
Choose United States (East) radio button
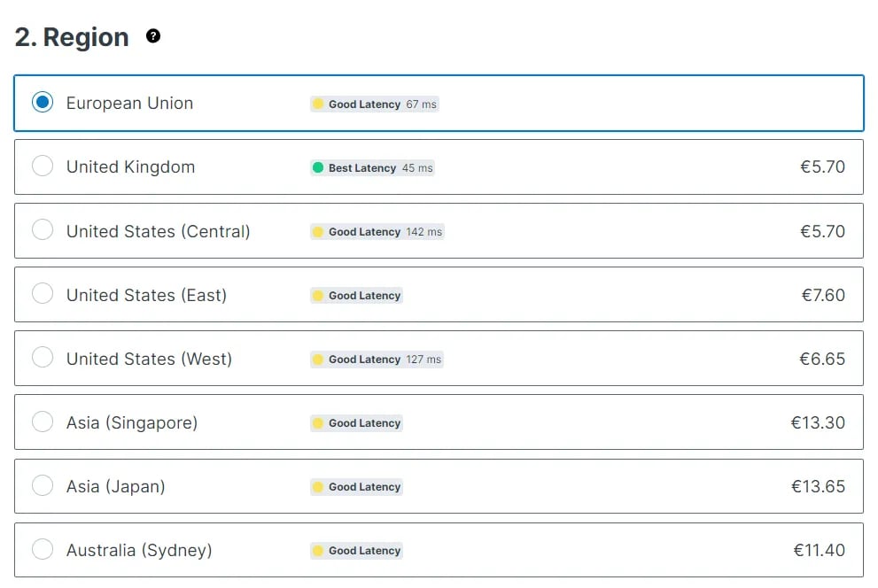point(43,293)
